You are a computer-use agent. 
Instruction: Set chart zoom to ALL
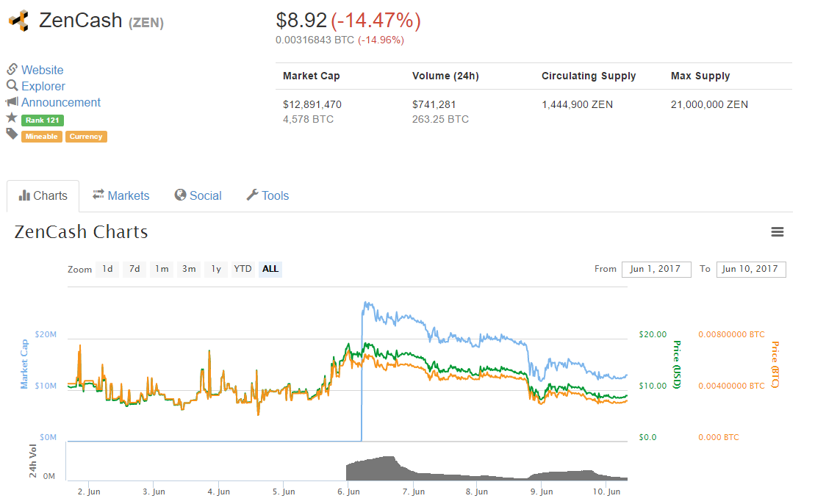click(270, 269)
